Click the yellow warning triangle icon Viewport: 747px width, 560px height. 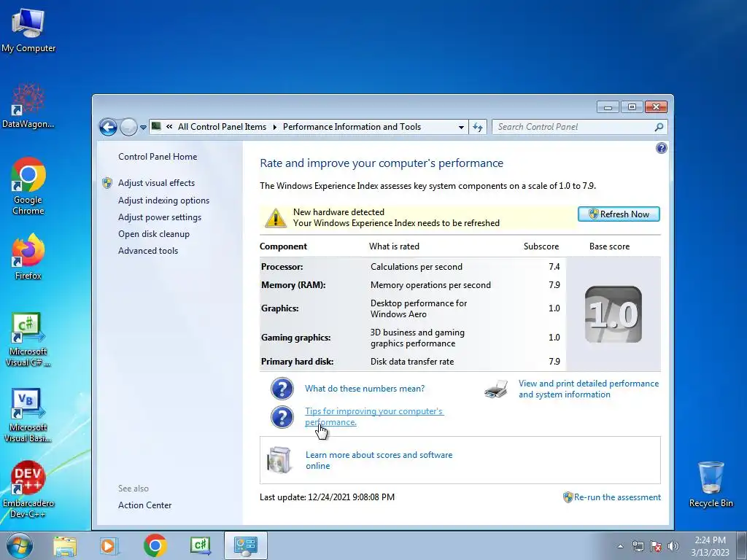(x=275, y=218)
